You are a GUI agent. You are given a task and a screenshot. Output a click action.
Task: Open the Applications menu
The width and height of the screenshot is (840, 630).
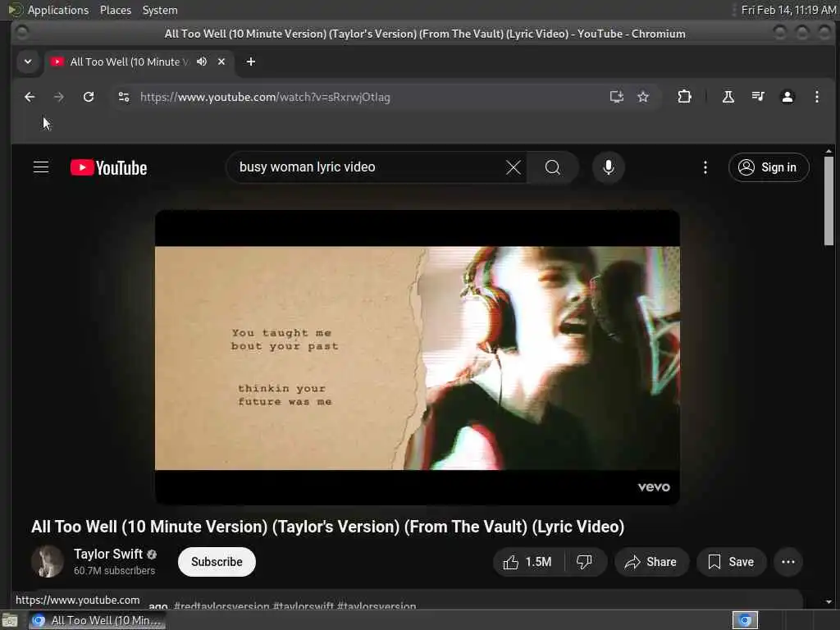click(58, 10)
